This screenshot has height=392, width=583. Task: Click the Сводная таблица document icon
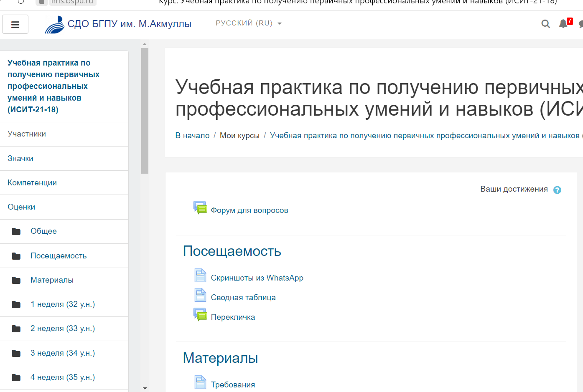click(x=200, y=295)
